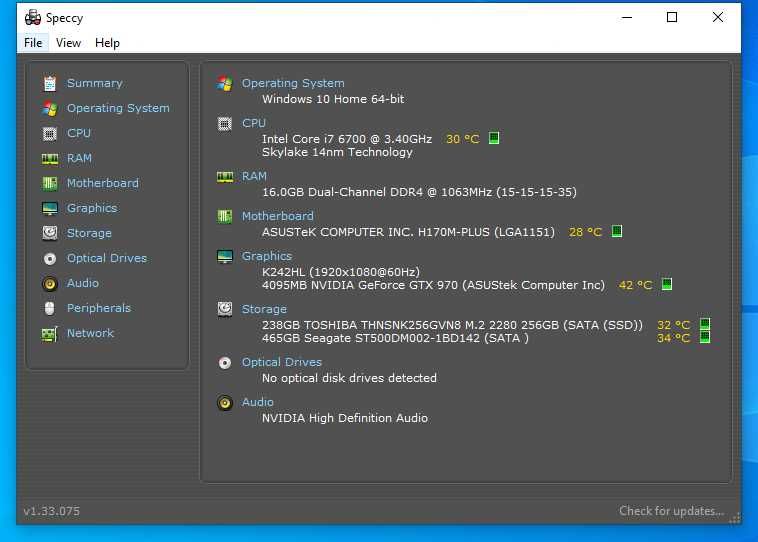Open the Peripherals sidebar entry

coord(99,308)
